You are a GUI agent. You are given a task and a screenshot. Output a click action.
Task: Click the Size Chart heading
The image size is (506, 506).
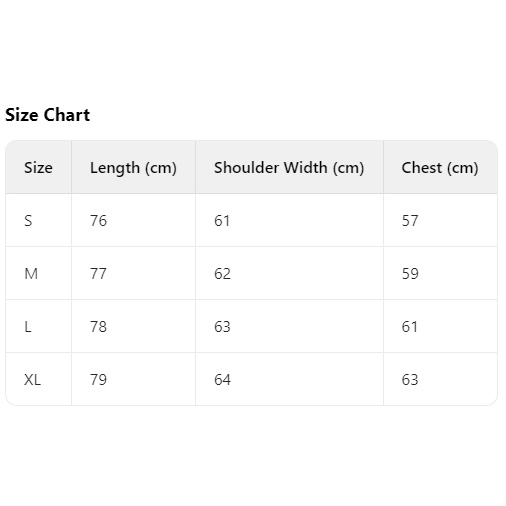click(x=47, y=115)
